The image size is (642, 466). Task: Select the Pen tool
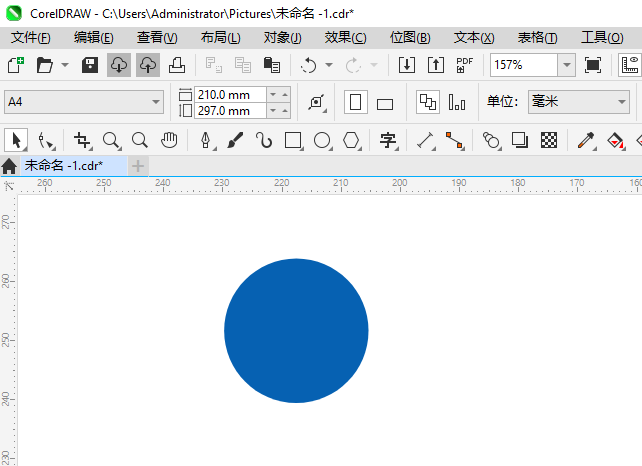(206, 140)
